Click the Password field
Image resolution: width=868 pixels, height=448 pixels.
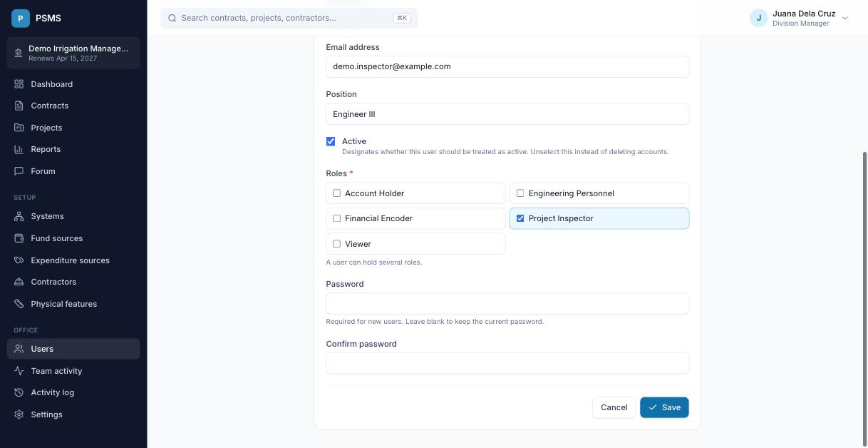point(507,303)
